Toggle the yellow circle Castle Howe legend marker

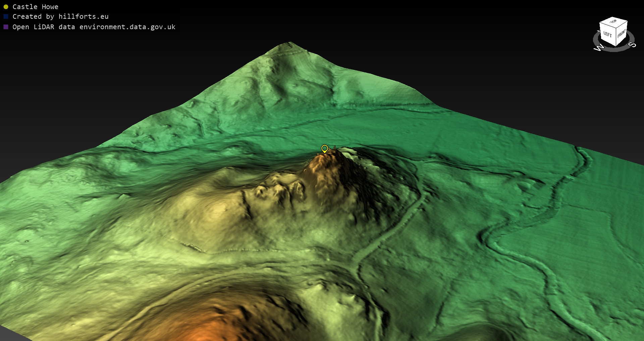pos(6,7)
